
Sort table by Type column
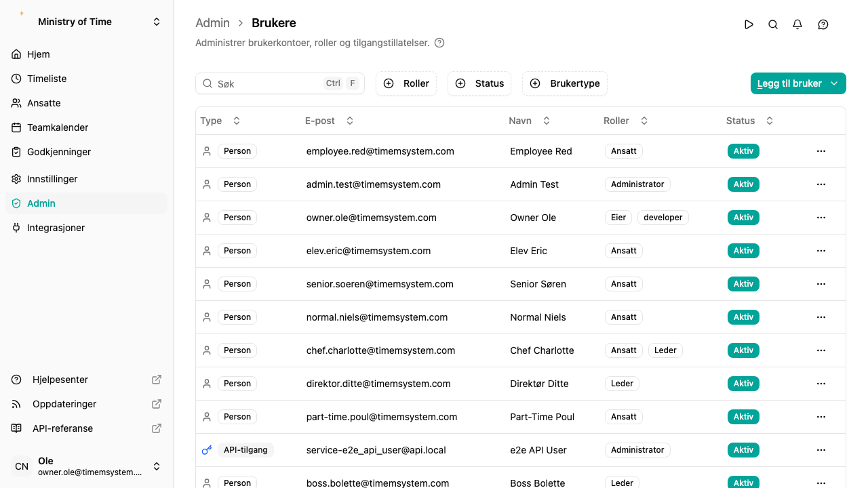click(x=220, y=121)
